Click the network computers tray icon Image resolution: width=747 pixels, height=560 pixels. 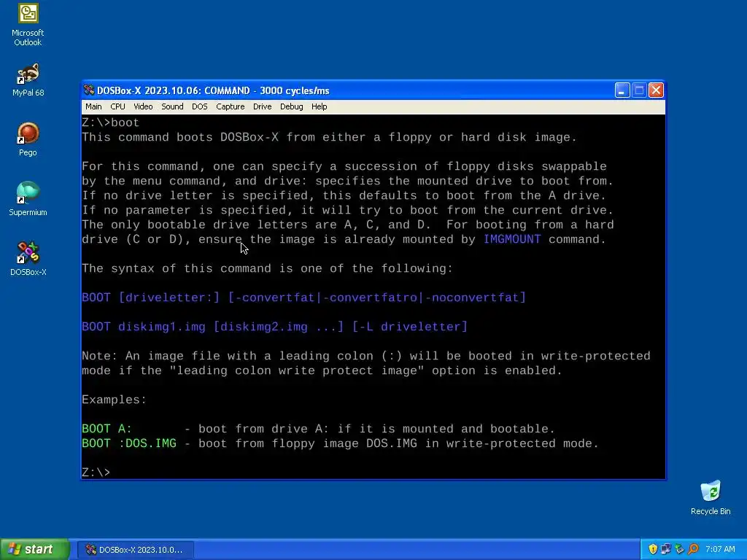coord(665,549)
